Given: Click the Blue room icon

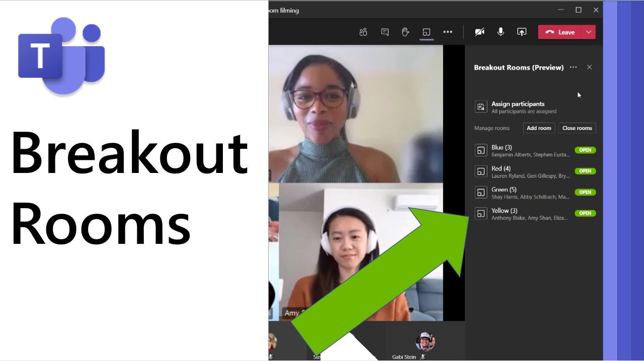Looking at the screenshot, I should (481, 150).
